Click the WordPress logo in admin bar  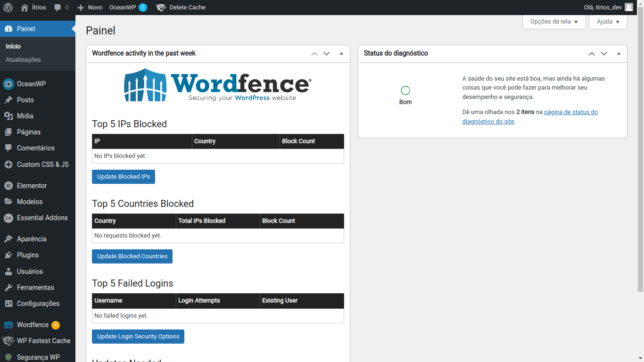coord(8,8)
